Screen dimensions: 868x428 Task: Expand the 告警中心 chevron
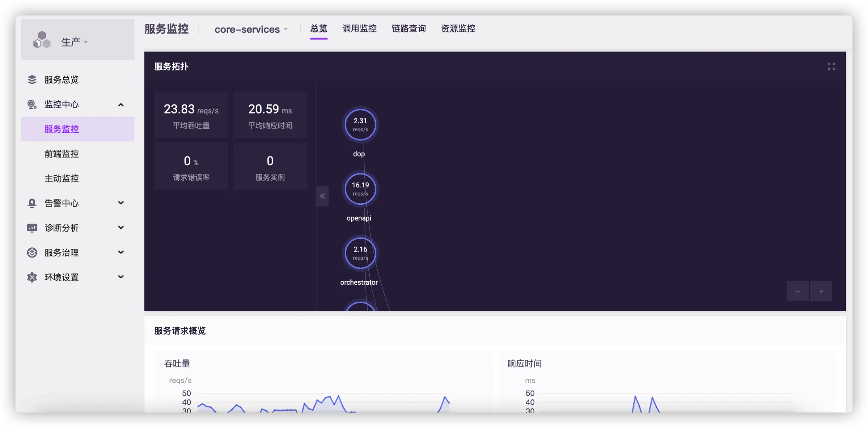tap(121, 203)
